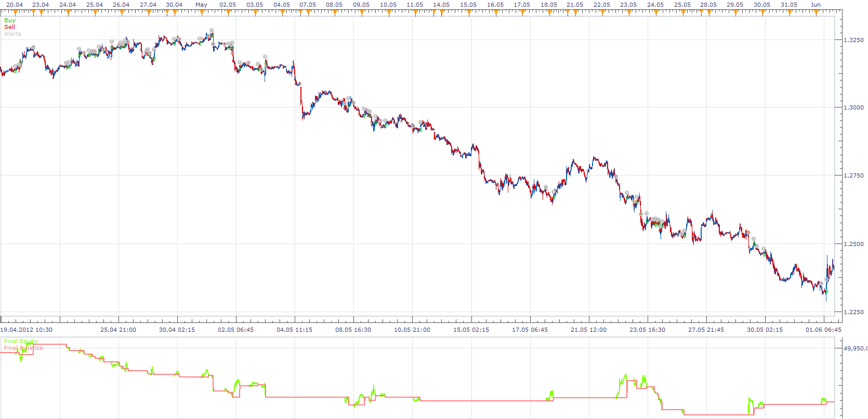Click the 1.3250 price axis label
This screenshot has width=868, height=419.
853,40
